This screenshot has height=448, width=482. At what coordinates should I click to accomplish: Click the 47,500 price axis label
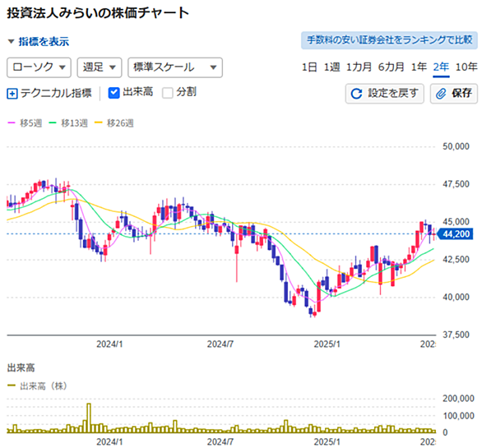click(456, 184)
